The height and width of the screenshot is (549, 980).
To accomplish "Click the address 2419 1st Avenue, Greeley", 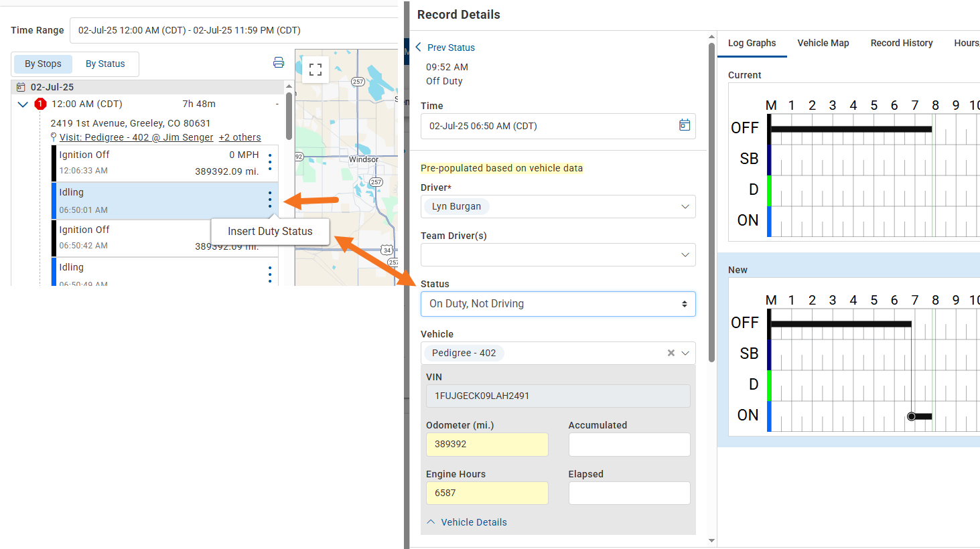I will (131, 123).
